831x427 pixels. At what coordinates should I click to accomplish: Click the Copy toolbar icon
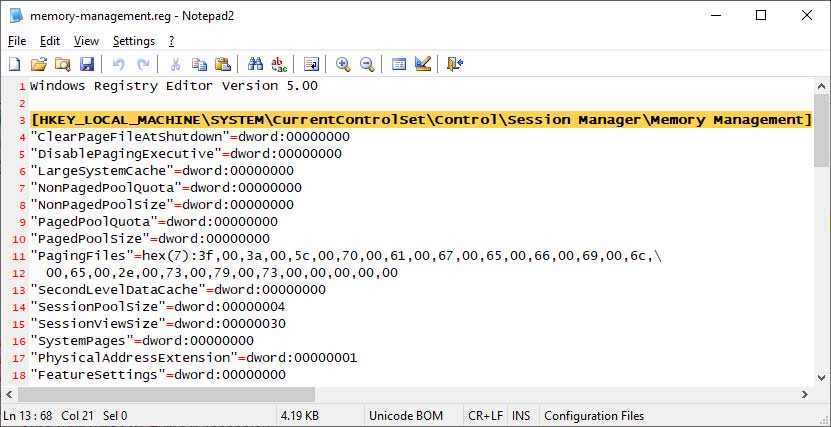coord(199,64)
